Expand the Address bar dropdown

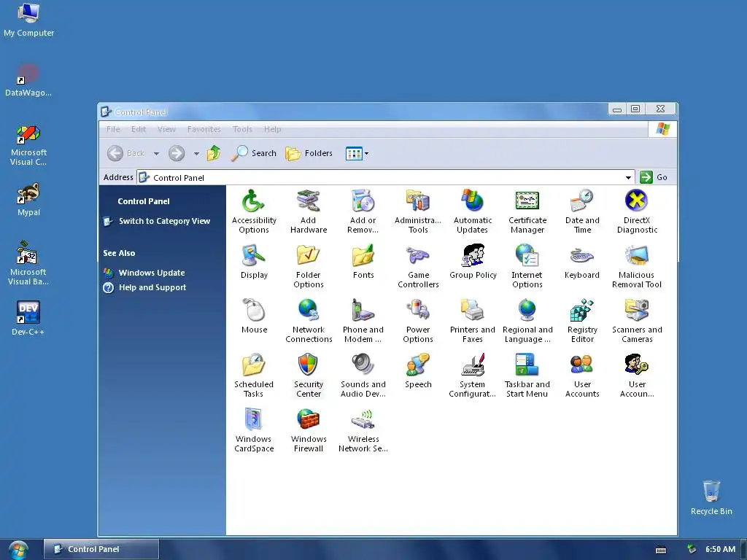click(628, 178)
